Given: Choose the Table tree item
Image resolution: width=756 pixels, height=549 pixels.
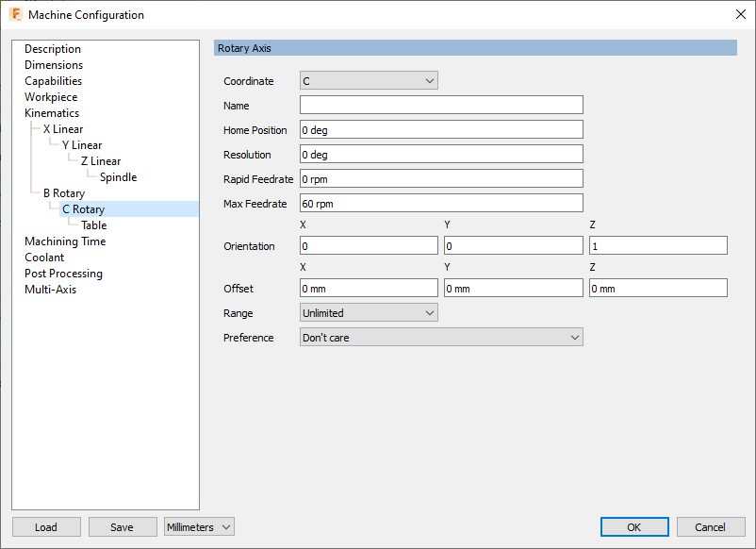Looking at the screenshot, I should pyautogui.click(x=94, y=225).
